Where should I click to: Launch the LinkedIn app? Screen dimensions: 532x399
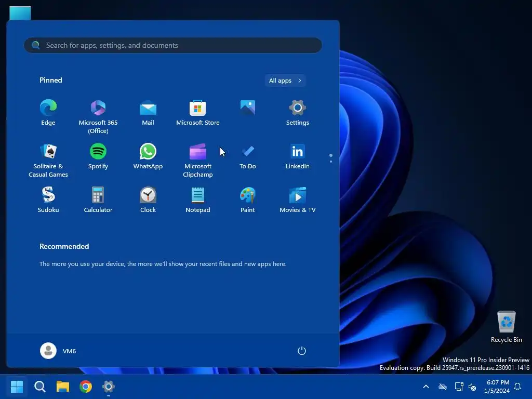tap(298, 156)
